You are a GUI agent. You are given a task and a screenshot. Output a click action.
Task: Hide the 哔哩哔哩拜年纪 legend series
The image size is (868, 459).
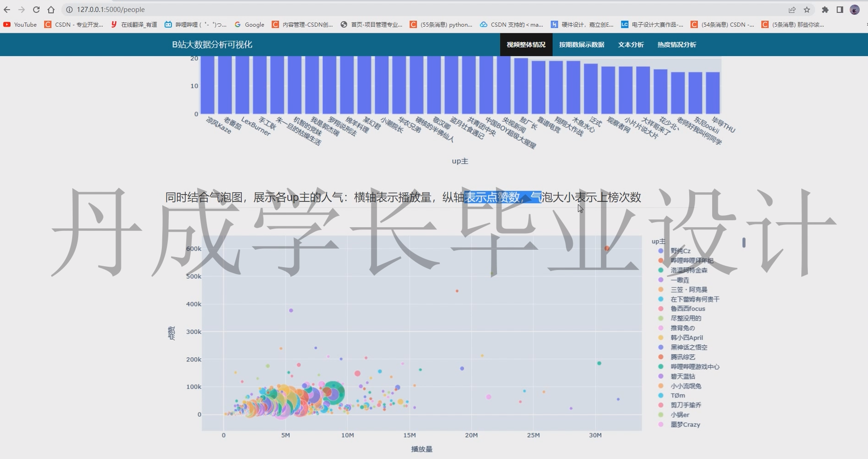[686, 261]
